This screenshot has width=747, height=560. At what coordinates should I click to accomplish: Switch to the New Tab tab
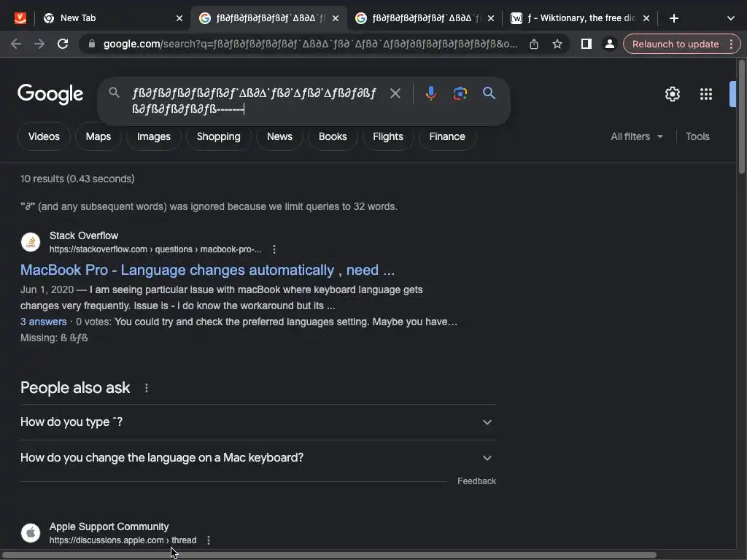click(x=113, y=18)
